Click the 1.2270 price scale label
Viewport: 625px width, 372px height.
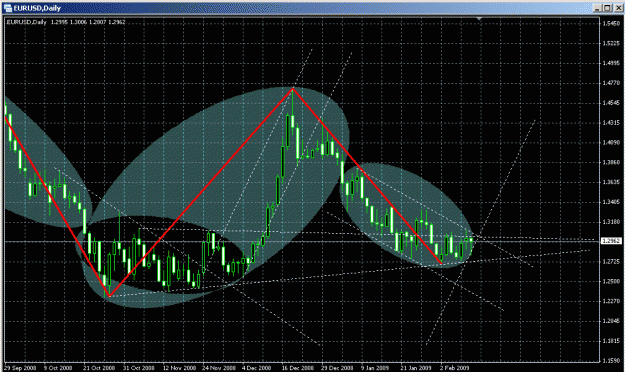tap(611, 301)
